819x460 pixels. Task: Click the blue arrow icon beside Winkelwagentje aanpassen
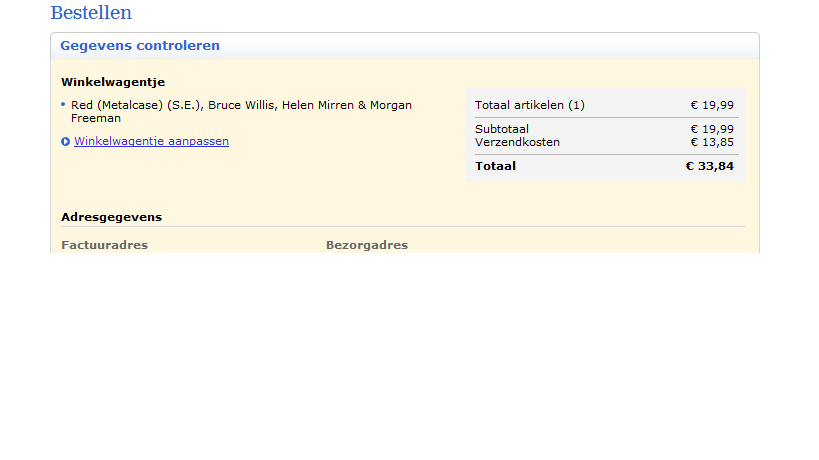click(65, 141)
